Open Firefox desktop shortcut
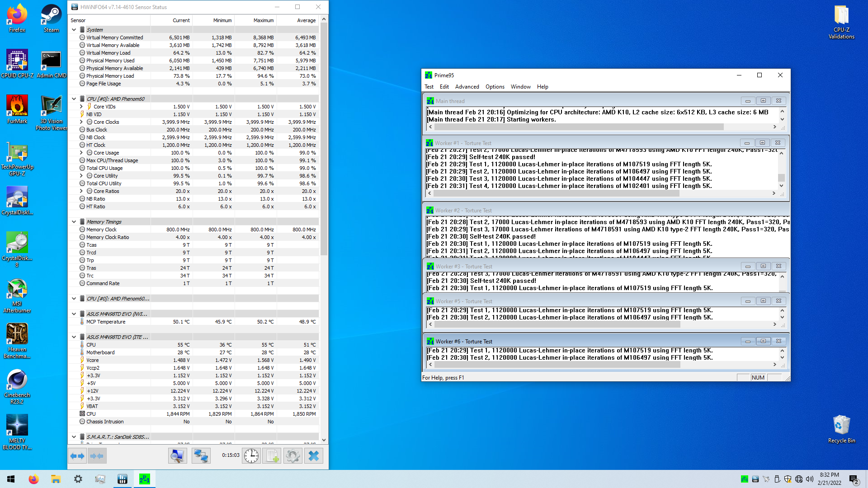 (x=17, y=18)
